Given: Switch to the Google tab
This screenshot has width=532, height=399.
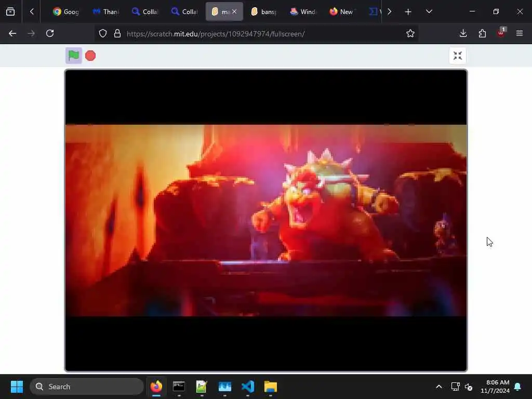Looking at the screenshot, I should coord(66,12).
